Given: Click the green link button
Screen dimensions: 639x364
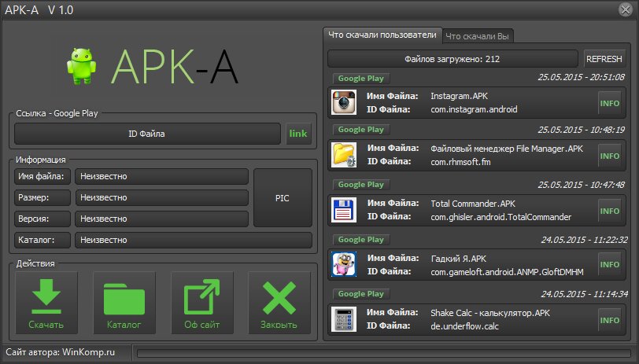Looking at the screenshot, I should [298, 134].
